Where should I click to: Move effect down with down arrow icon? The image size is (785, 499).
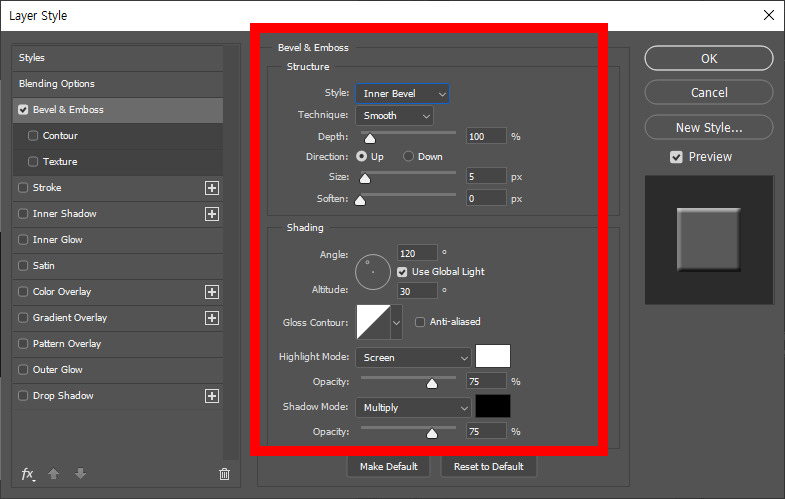pos(80,473)
